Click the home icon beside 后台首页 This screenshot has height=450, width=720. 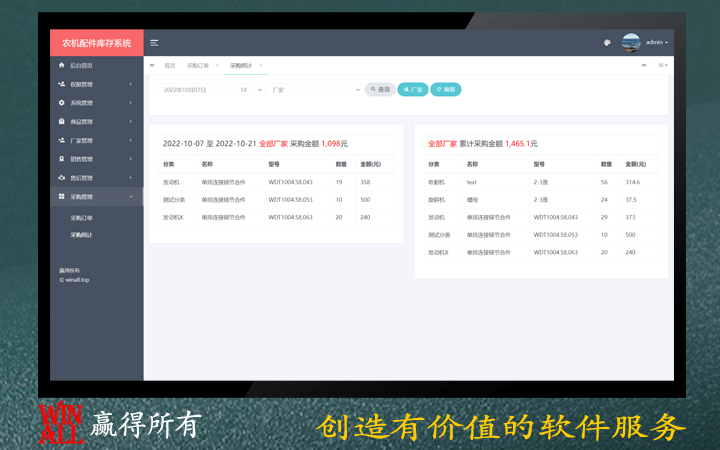(x=62, y=65)
